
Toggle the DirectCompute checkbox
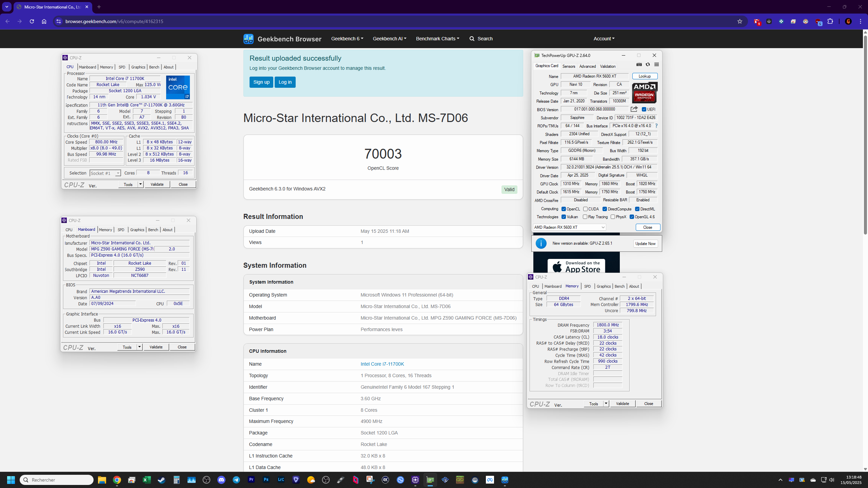[605, 209]
